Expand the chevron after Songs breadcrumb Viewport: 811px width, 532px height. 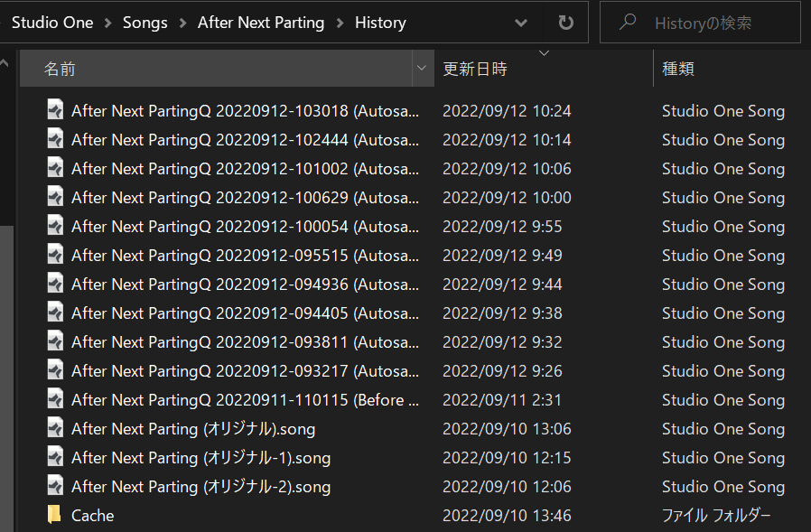182,23
